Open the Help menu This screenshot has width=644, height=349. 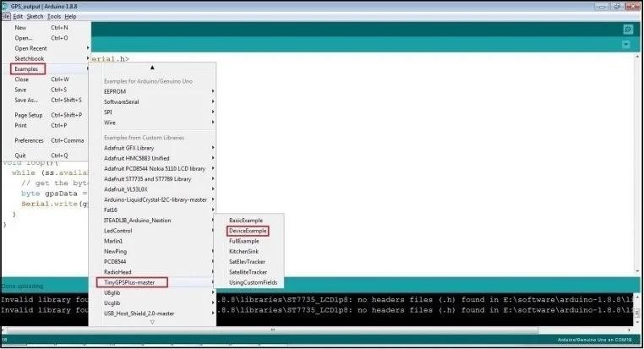[x=70, y=16]
